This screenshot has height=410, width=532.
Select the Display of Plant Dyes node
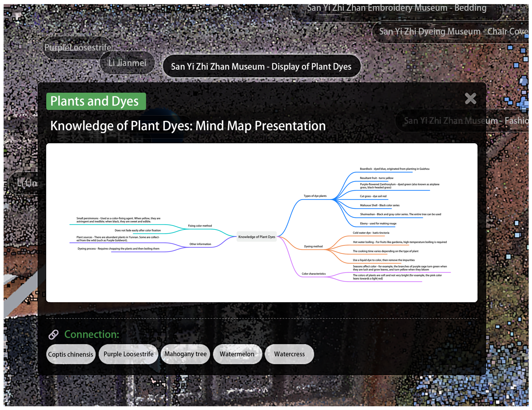coord(262,66)
